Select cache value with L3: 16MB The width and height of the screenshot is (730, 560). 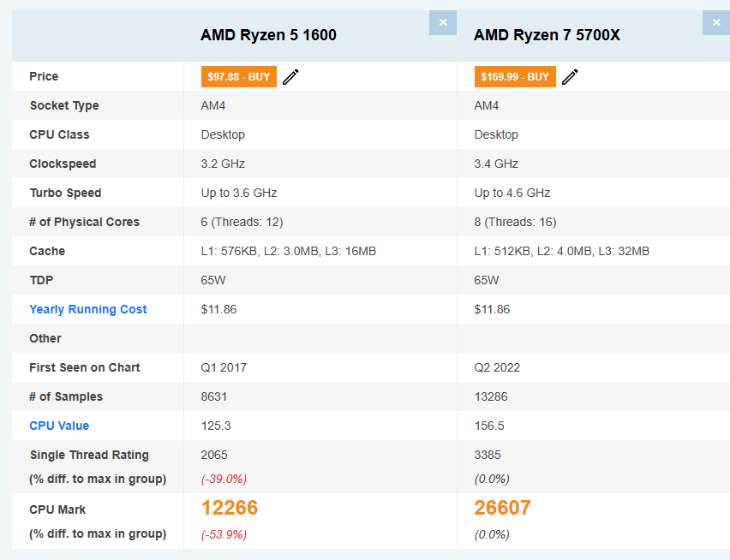pyautogui.click(x=289, y=251)
